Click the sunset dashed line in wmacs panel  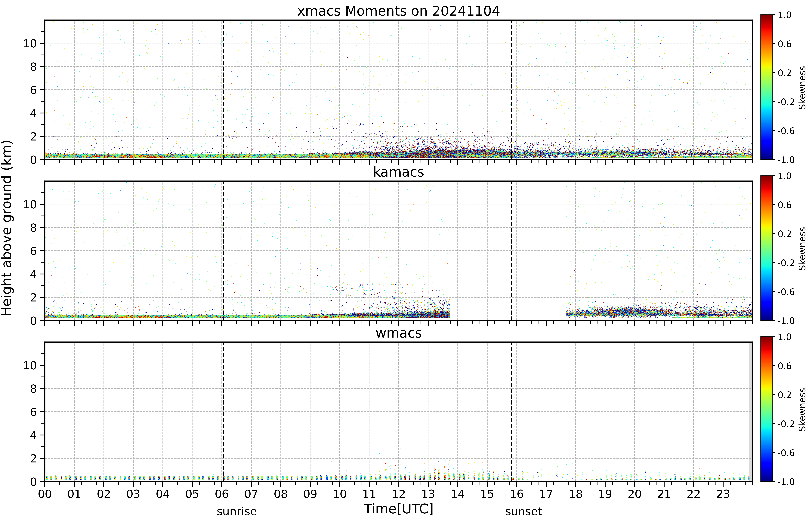click(512, 412)
